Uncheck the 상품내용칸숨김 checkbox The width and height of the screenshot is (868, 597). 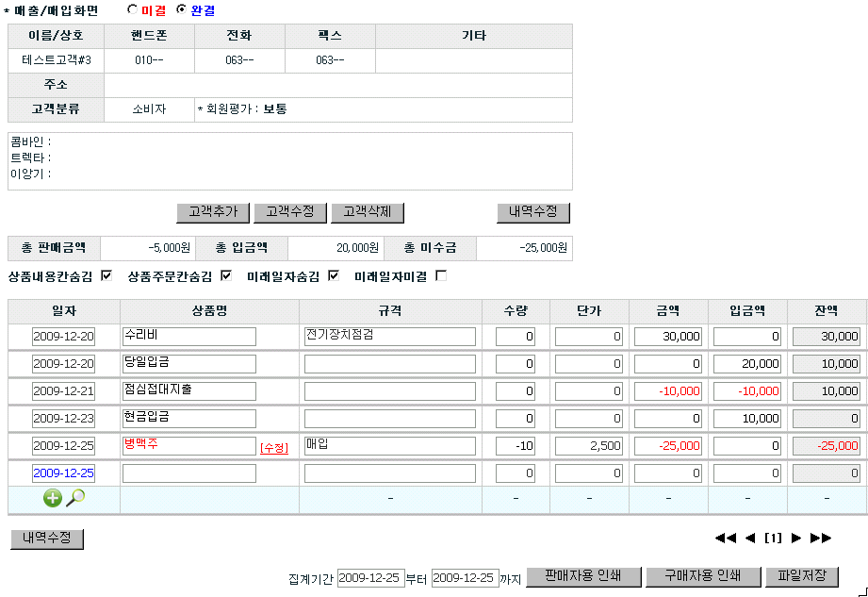106,276
